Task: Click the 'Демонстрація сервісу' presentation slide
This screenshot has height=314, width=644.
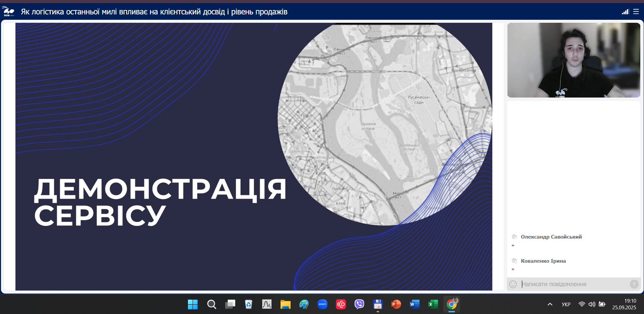Action: [x=254, y=156]
